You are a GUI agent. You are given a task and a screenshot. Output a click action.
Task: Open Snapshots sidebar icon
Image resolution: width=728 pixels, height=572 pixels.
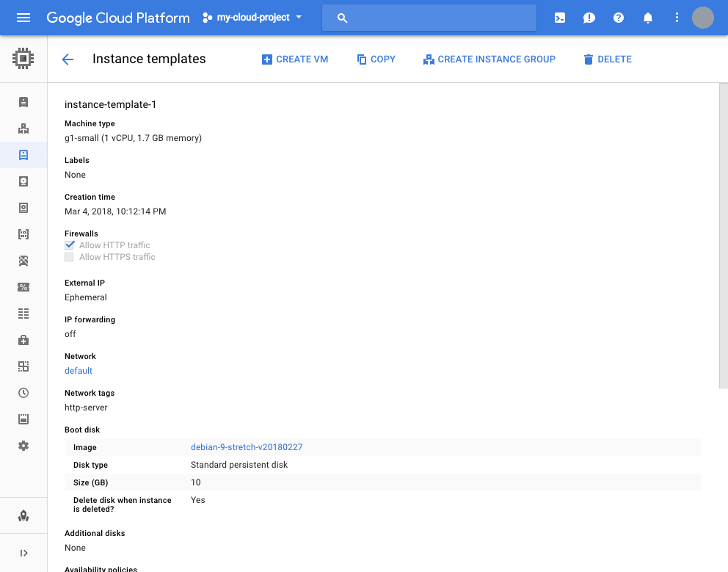pyautogui.click(x=23, y=208)
